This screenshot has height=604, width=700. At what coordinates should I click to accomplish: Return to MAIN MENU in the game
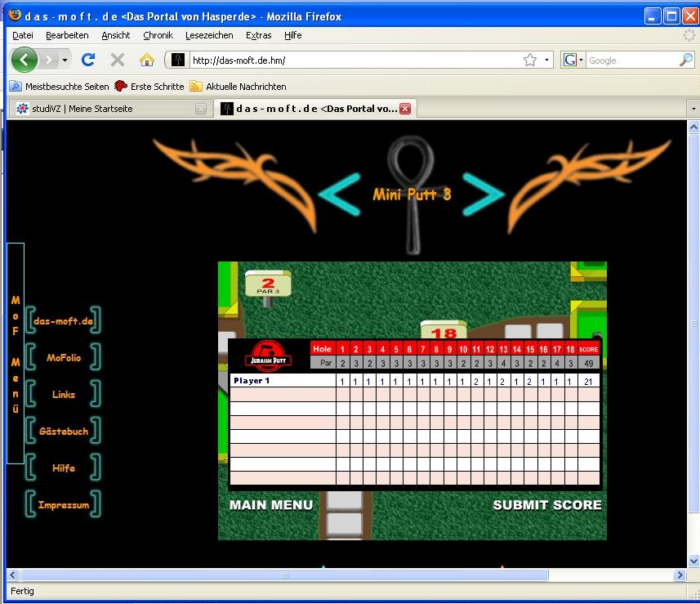coord(270,505)
